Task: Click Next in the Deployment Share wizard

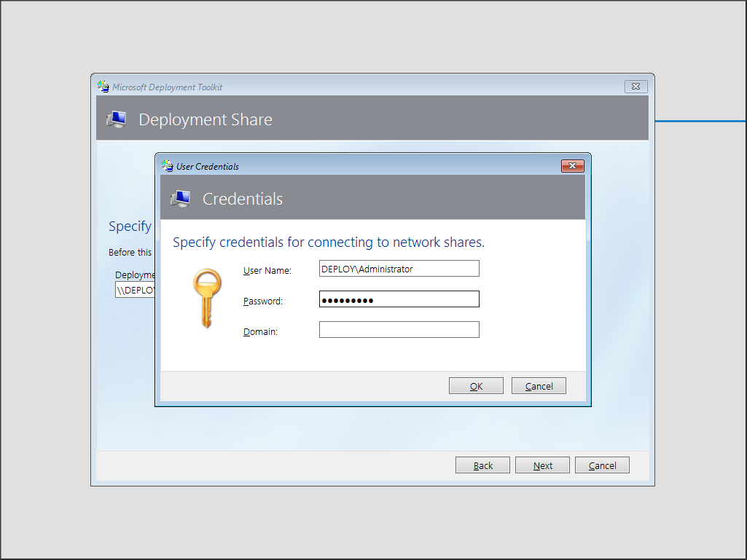Action: click(542, 465)
